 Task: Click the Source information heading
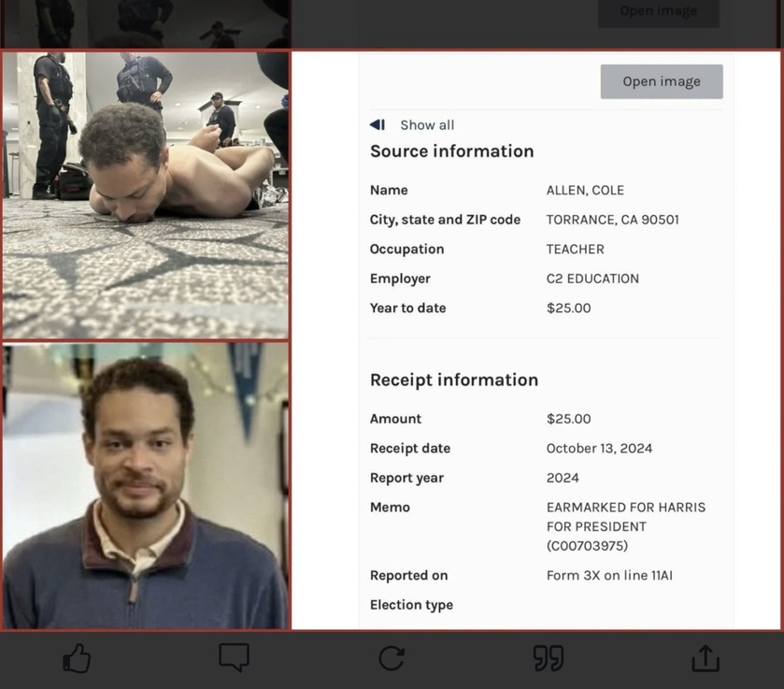[x=451, y=151]
